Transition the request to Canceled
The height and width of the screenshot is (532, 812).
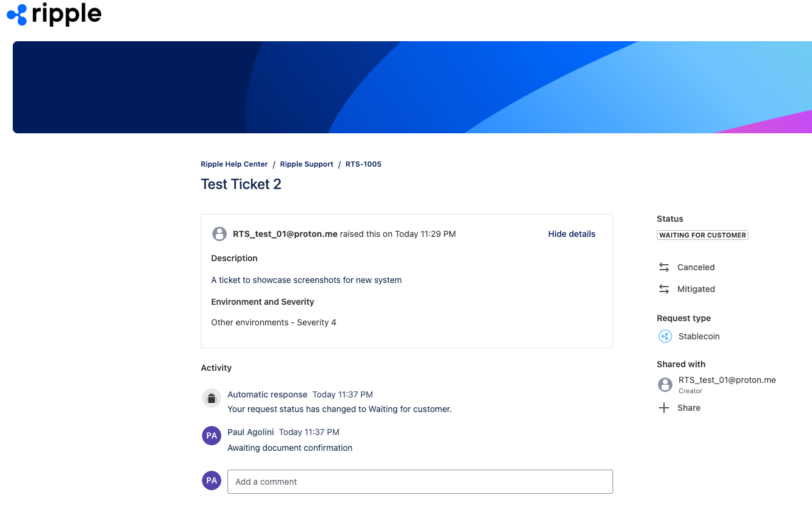696,267
